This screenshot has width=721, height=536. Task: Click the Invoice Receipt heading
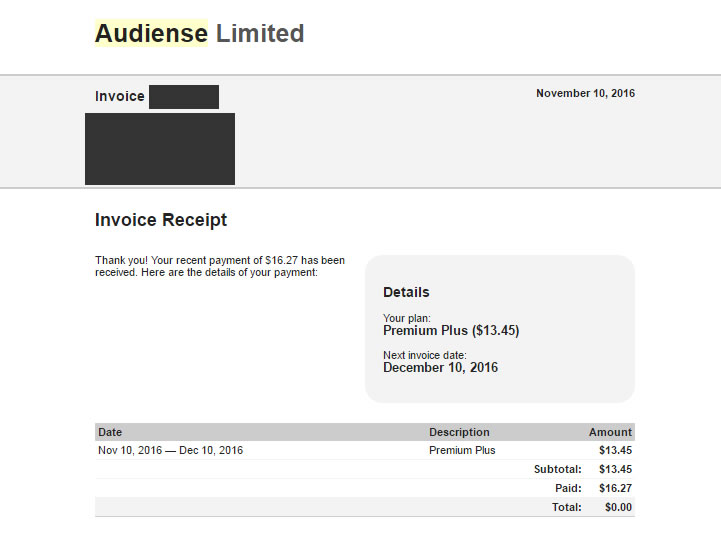tap(161, 220)
